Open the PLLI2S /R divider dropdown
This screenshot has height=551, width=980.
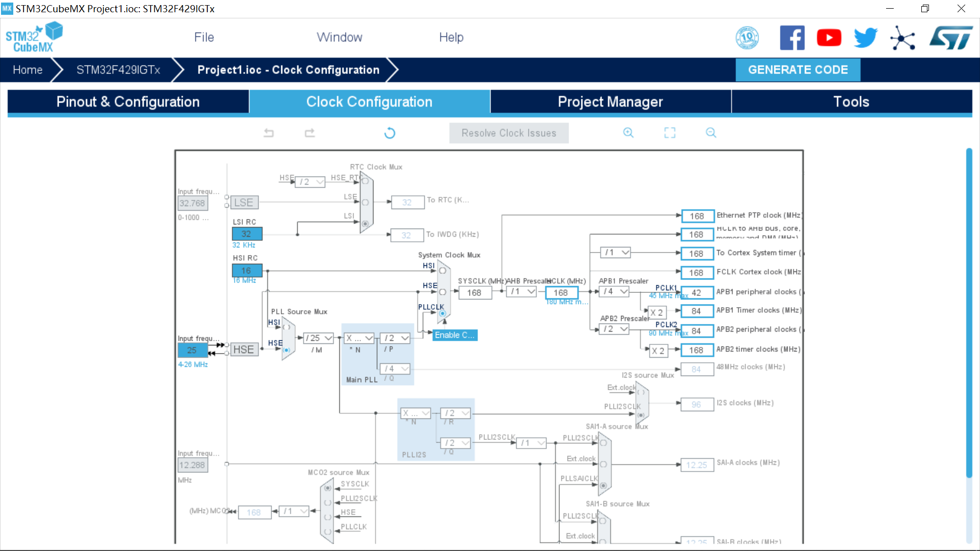(456, 413)
